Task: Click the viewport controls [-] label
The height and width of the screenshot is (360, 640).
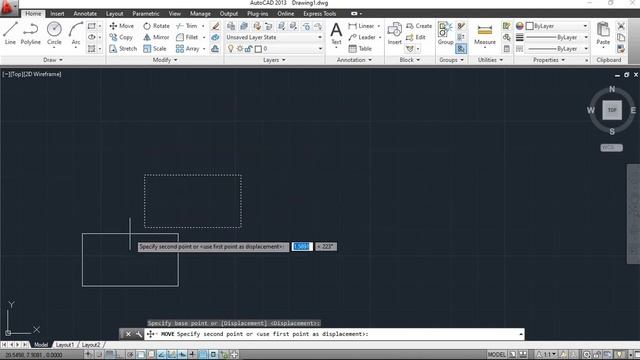Action: pos(6,74)
